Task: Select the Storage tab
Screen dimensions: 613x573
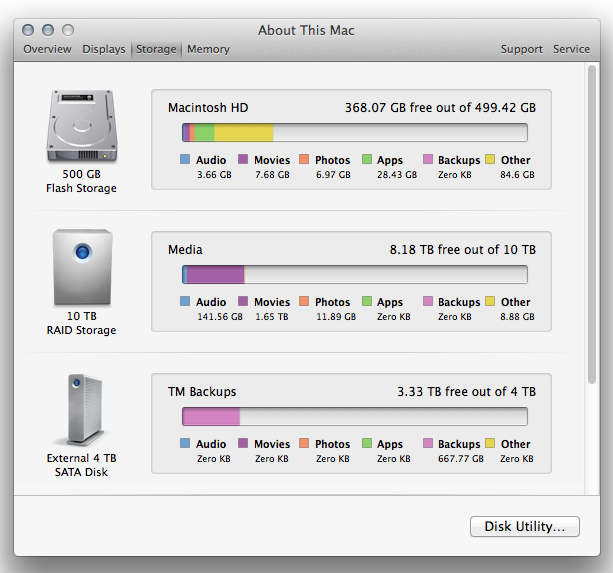Action: pyautogui.click(x=156, y=49)
